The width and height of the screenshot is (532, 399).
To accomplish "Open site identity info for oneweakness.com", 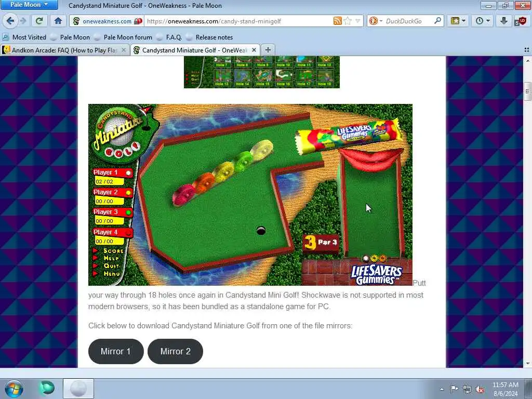I will click(x=107, y=21).
